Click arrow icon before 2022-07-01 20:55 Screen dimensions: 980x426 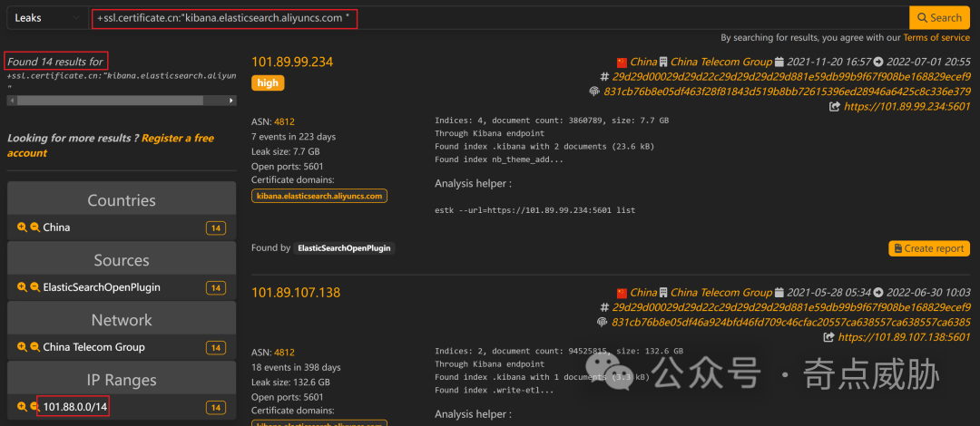878,62
